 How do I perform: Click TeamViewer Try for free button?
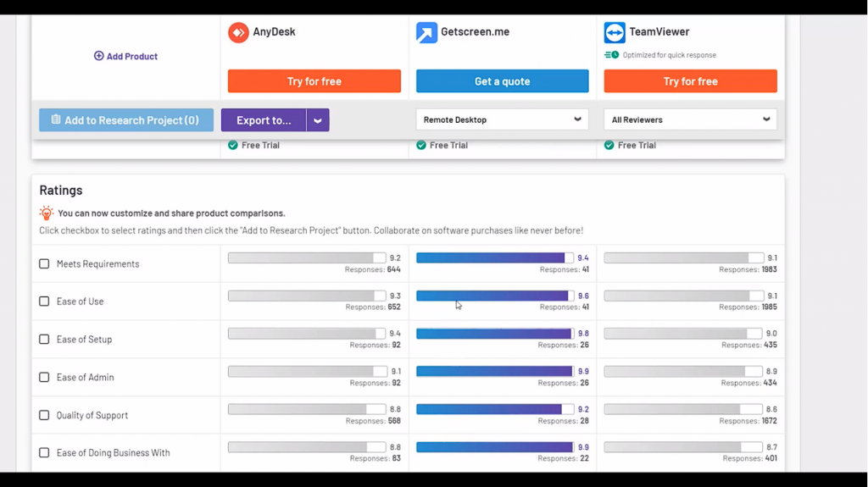pos(690,81)
